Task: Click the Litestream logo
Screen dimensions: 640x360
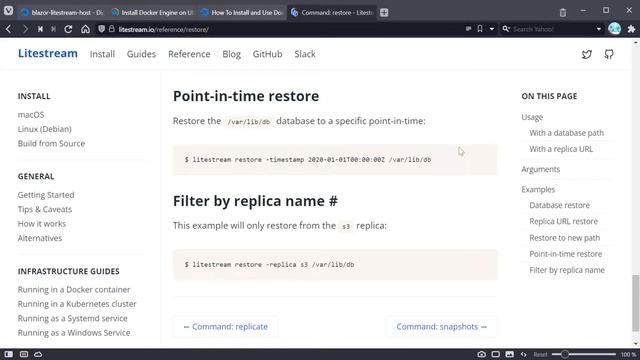Action: click(48, 53)
